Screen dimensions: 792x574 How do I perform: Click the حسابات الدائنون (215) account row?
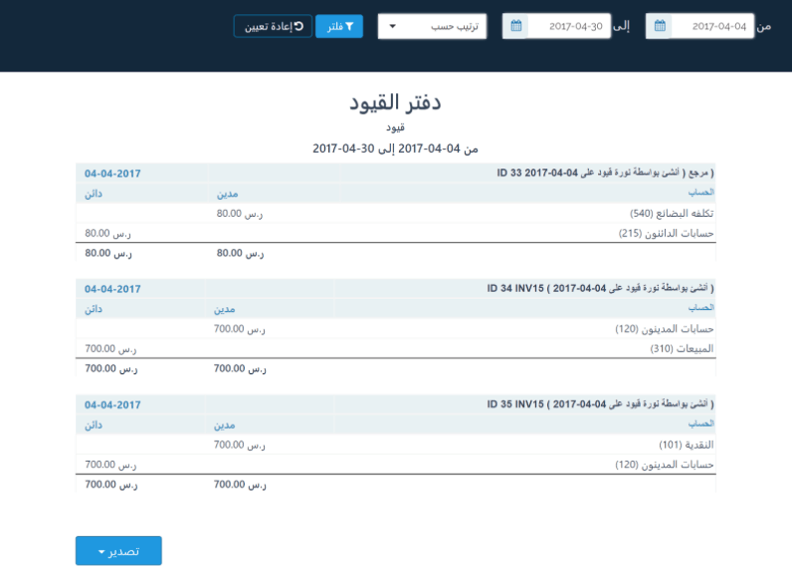coord(668,233)
